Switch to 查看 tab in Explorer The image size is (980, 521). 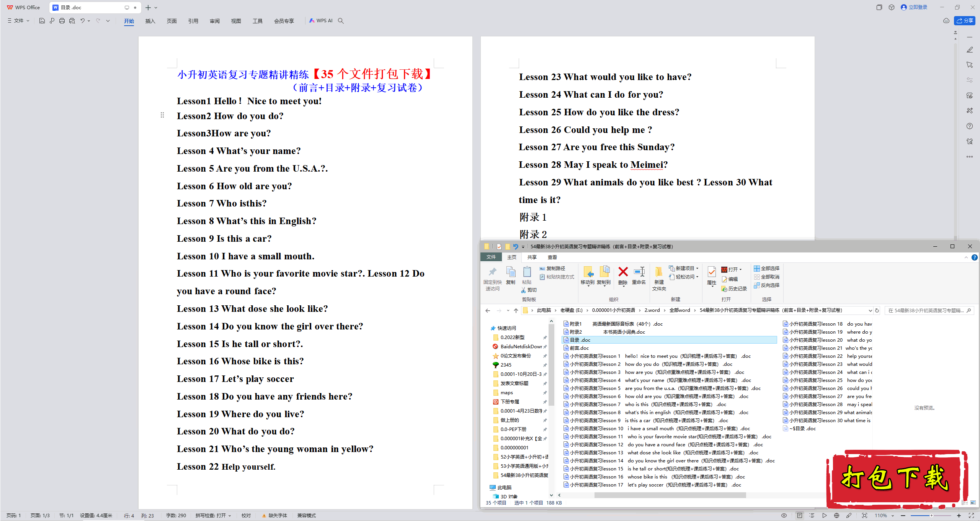coord(552,257)
